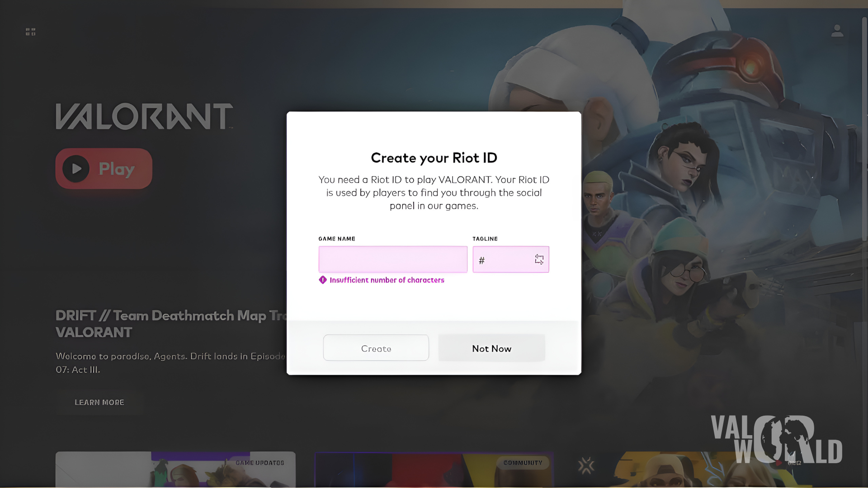Screen dimensions: 868x488
Task: Click the Create button in the dialog
Action: coord(376,348)
